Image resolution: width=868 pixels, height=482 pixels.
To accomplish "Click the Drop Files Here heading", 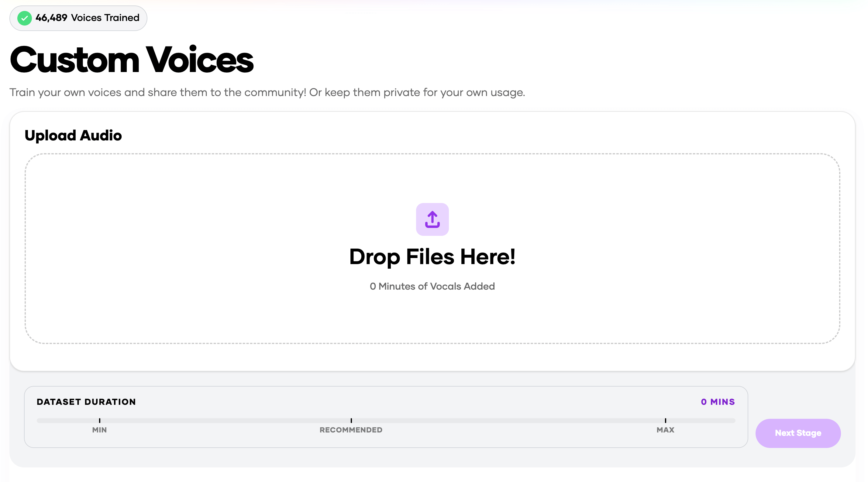I will coord(432,257).
